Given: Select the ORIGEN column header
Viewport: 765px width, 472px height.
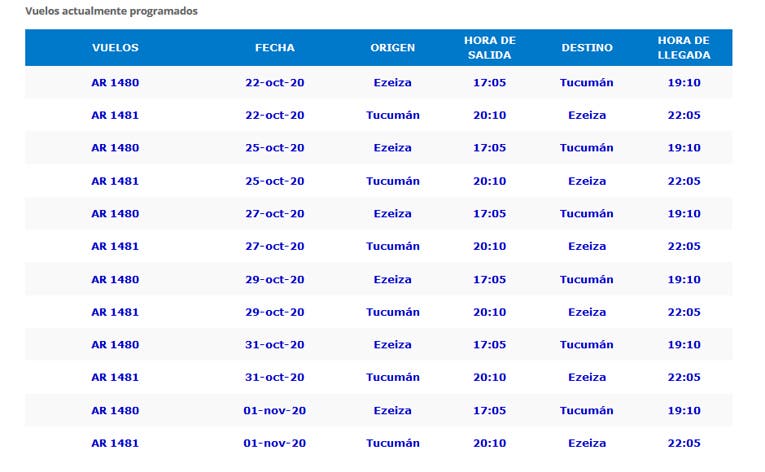Looking at the screenshot, I should (x=392, y=48).
